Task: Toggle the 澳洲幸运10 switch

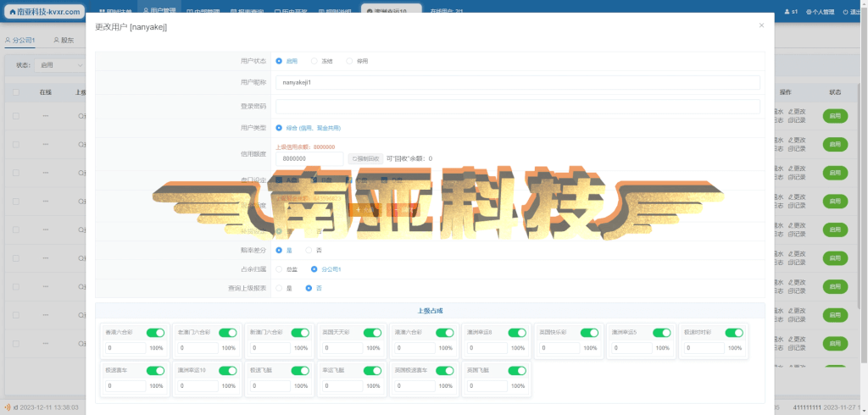Action: tap(228, 370)
